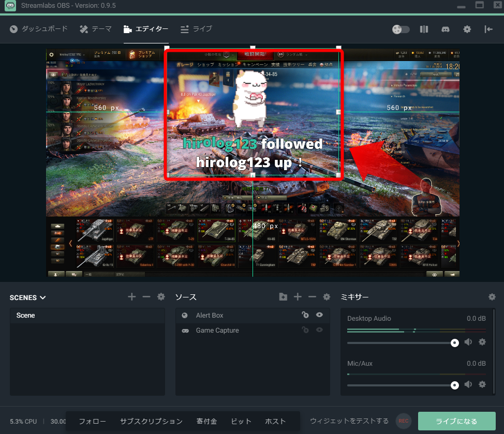504x434 pixels.
Task: Open Desktop Audio settings gear
Action: click(x=482, y=342)
